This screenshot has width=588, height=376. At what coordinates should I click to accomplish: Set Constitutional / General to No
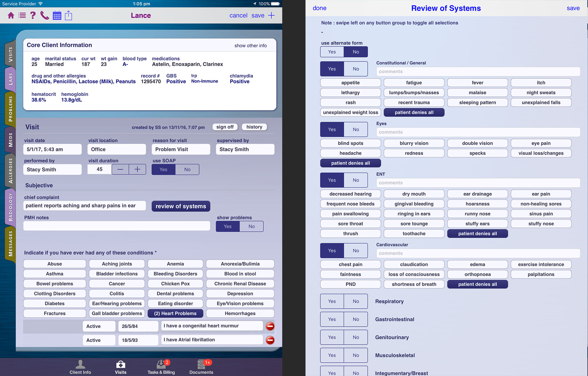coord(356,69)
